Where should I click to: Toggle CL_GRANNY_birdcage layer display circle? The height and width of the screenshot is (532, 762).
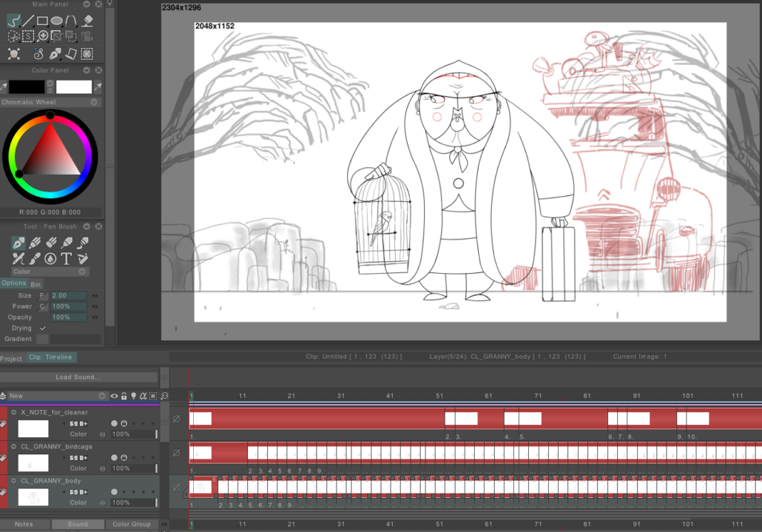coord(114,458)
